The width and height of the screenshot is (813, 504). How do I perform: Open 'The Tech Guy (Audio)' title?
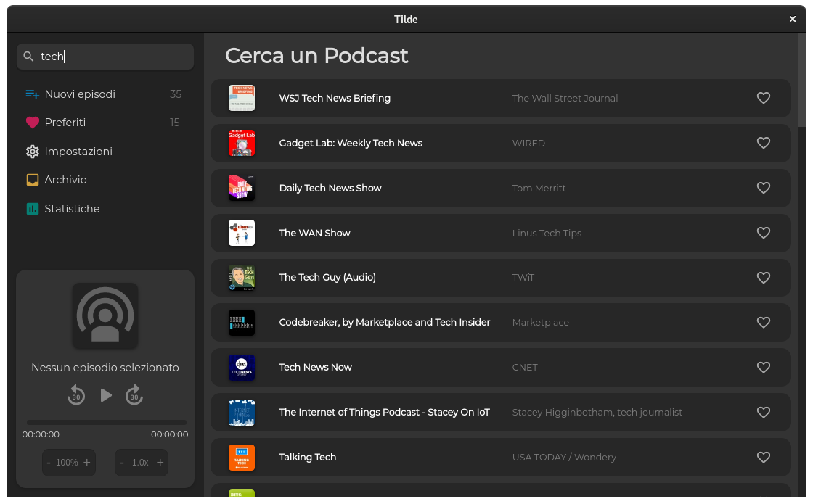pyautogui.click(x=327, y=278)
